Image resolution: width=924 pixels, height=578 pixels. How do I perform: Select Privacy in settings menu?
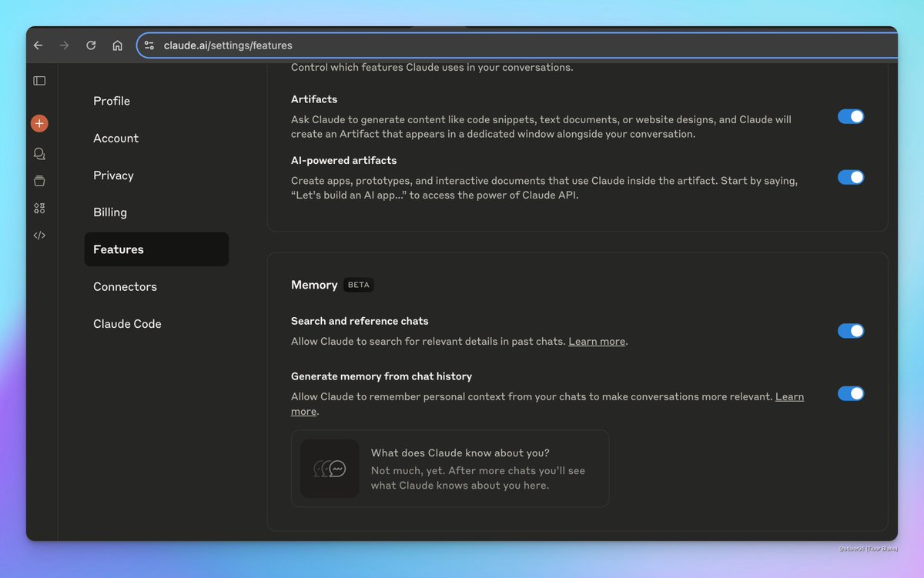[x=156, y=175]
